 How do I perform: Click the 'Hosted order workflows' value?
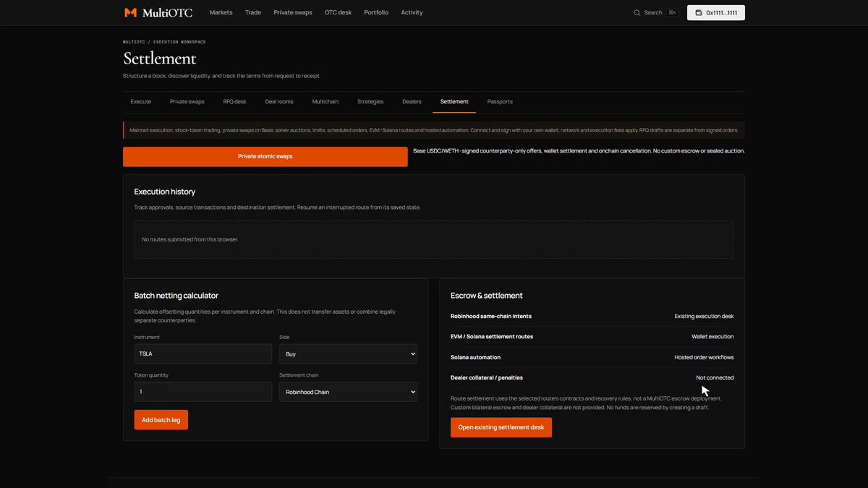tap(704, 357)
